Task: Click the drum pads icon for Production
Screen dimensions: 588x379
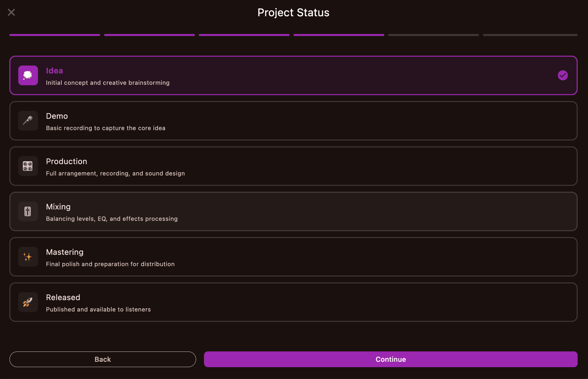Action: click(28, 166)
